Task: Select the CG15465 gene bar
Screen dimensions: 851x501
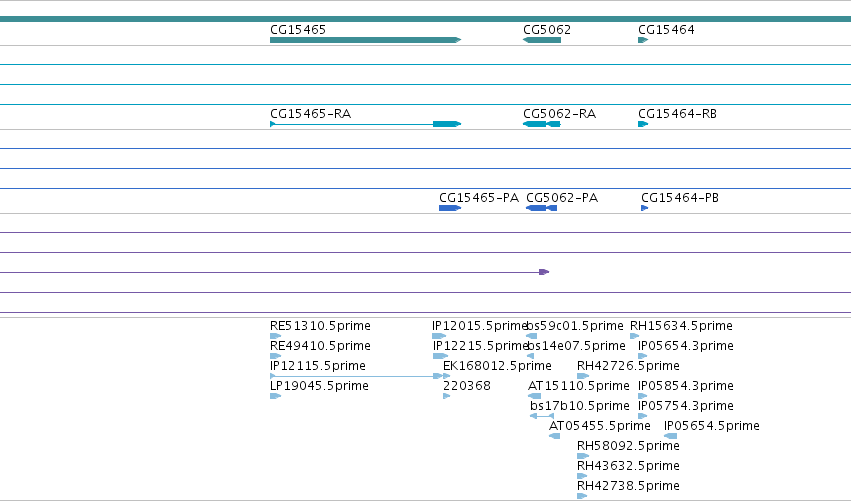Action: point(365,40)
